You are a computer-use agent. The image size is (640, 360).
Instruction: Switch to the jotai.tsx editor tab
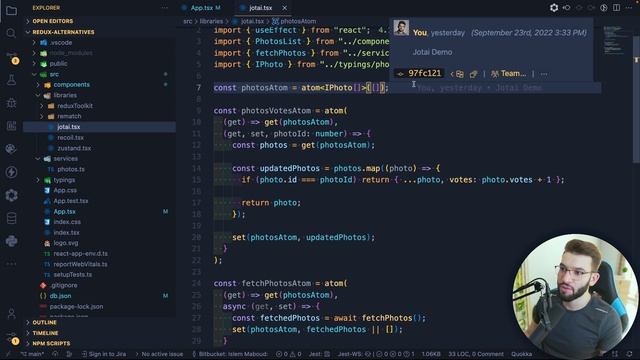click(260, 8)
